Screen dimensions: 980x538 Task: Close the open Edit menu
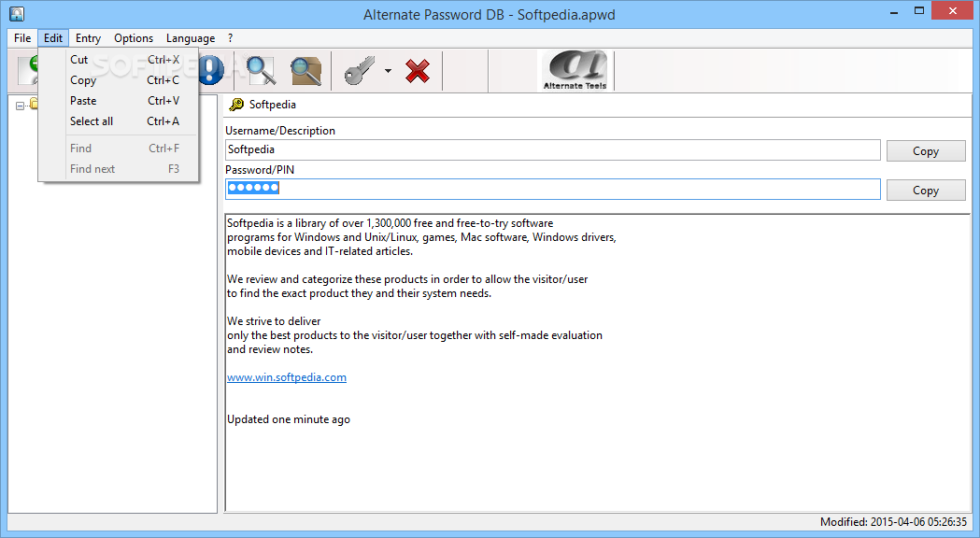point(53,38)
